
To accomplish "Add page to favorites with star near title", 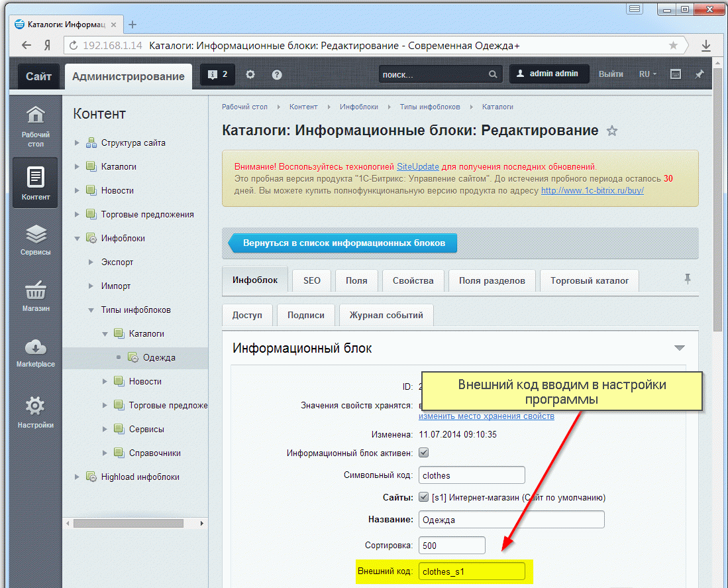I will coord(612,131).
